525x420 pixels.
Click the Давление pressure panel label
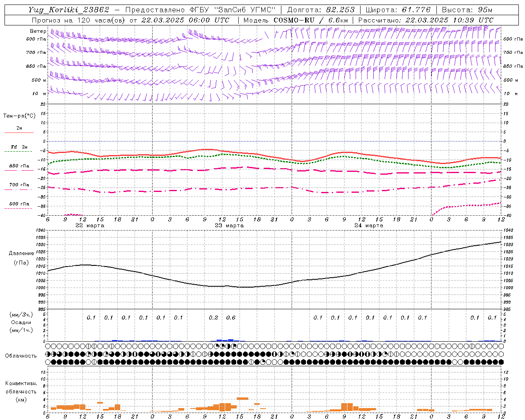(x=21, y=253)
